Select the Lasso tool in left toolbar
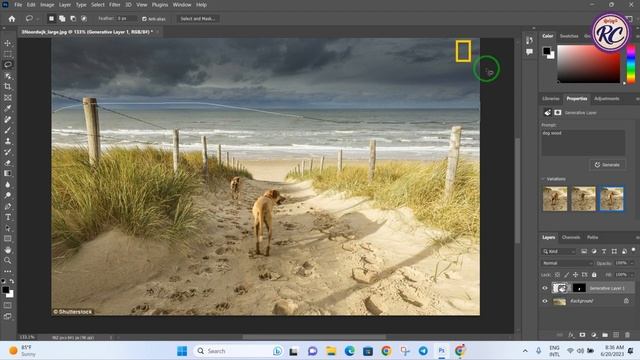Viewport: 640px width, 360px height. (7, 64)
